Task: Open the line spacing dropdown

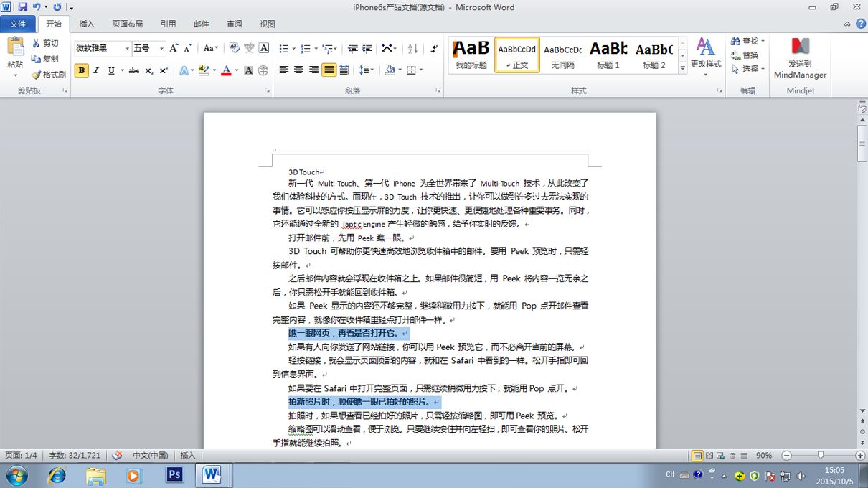Action: pos(367,70)
